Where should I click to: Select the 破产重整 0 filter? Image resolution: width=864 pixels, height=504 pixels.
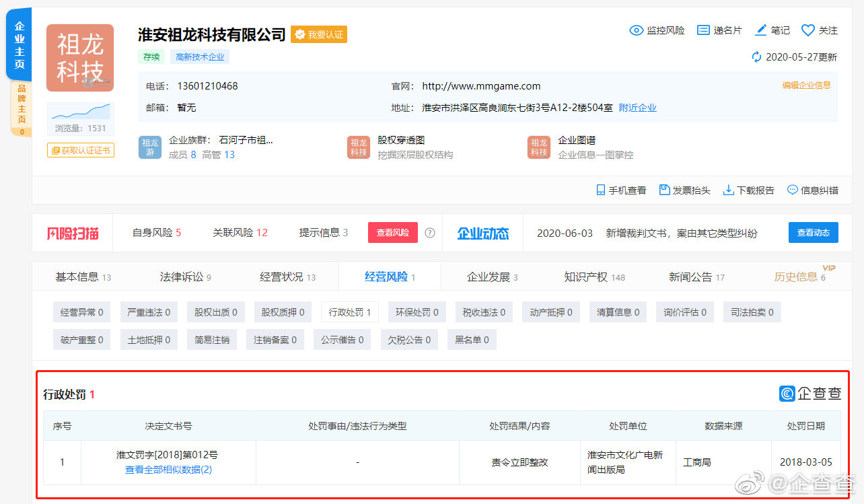click(x=81, y=340)
